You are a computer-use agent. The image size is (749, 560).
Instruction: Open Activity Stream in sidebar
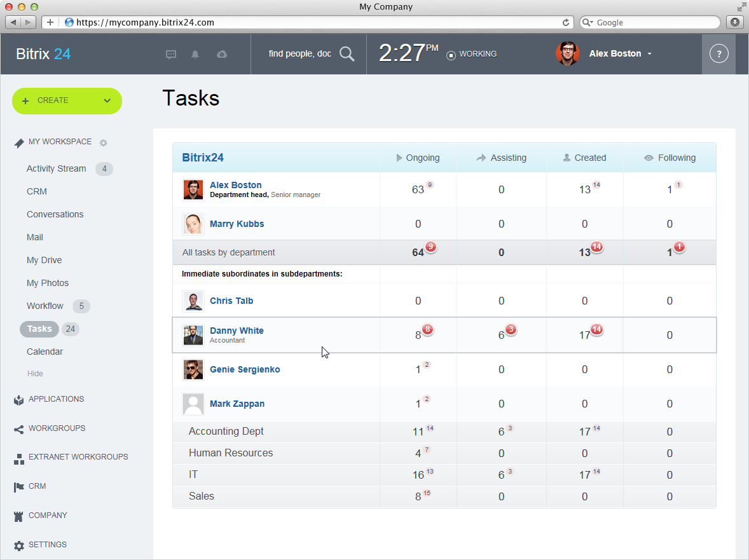[57, 168]
